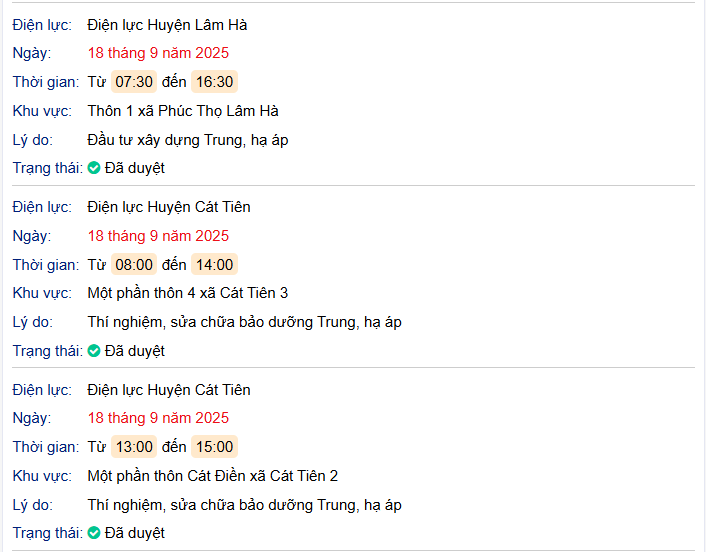Viewport: 706px width, 552px height.
Task: Click "Đã duyệt" status in Lâm Hà entry
Action: point(135,168)
